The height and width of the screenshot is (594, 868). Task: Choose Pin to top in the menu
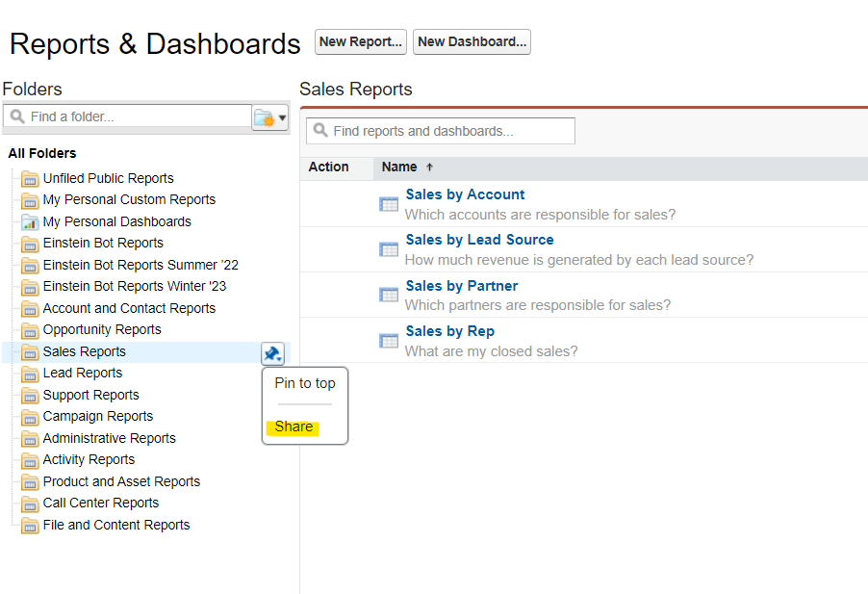pos(305,383)
